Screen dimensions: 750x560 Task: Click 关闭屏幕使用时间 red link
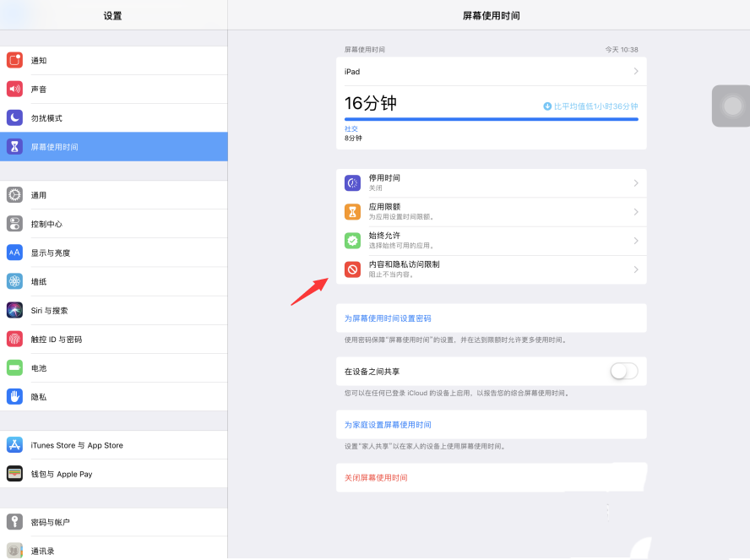tap(376, 478)
